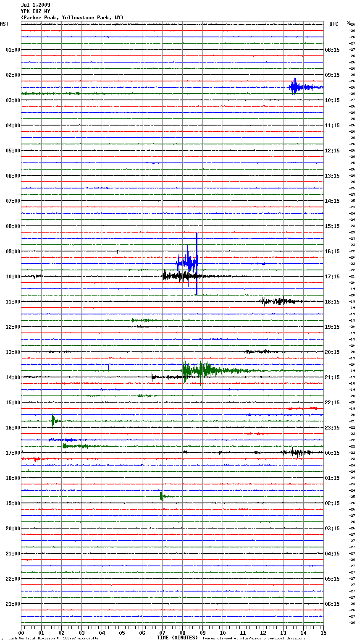
Task: Select the 19:00 MST row label
Action: (13, 503)
